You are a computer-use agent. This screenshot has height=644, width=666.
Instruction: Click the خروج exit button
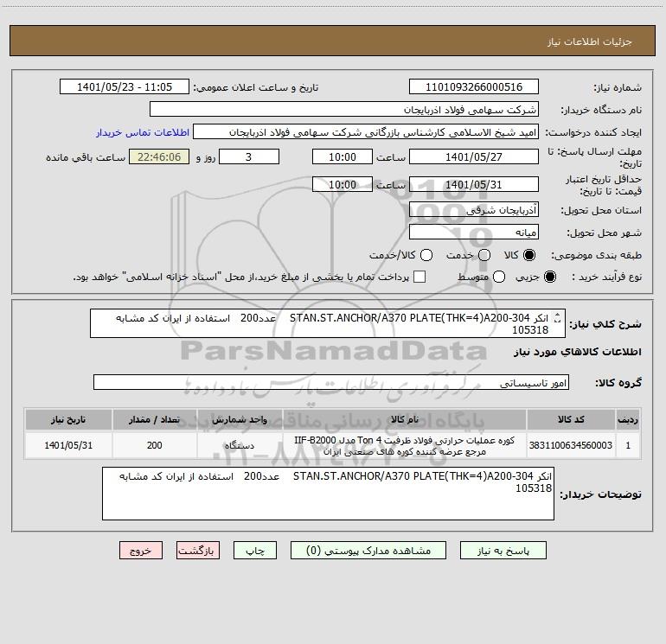(141, 551)
